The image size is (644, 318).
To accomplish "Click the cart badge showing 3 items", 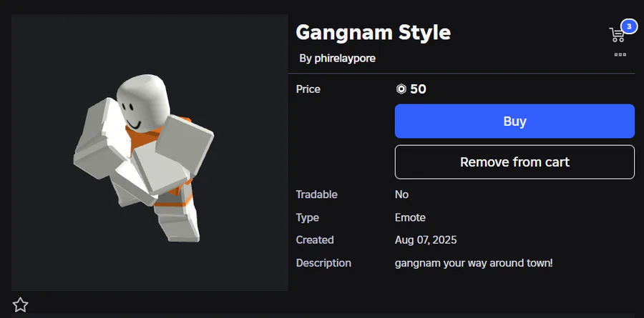I will click(x=628, y=26).
